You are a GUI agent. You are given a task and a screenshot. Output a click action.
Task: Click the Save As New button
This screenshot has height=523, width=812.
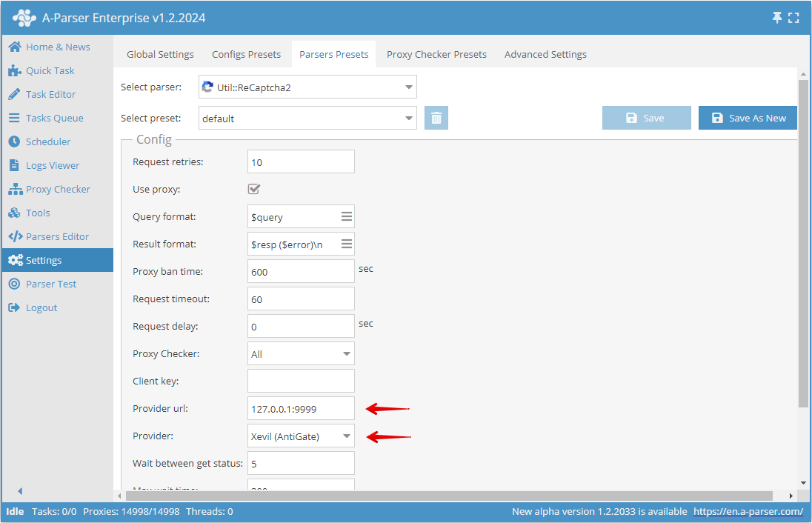(748, 117)
